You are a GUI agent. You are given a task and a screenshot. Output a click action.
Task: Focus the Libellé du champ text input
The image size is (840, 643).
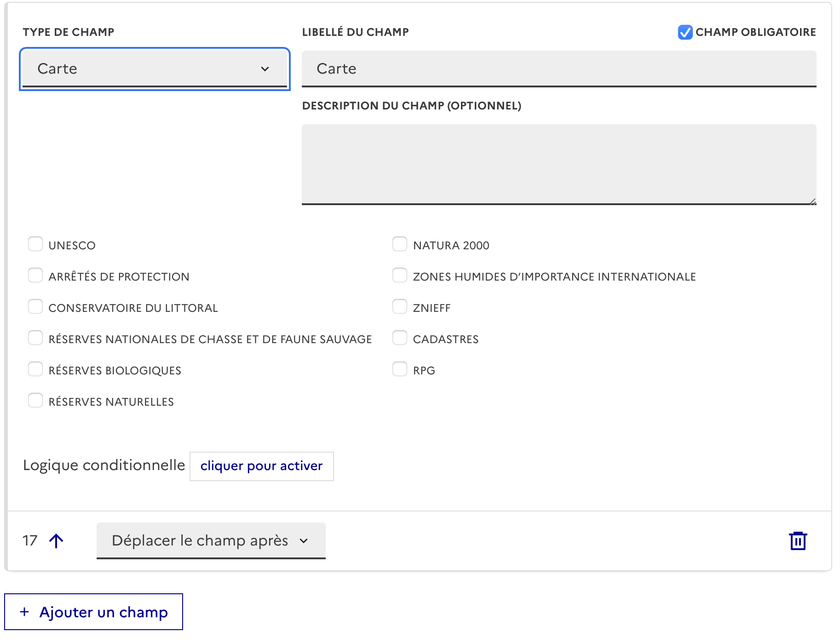558,69
